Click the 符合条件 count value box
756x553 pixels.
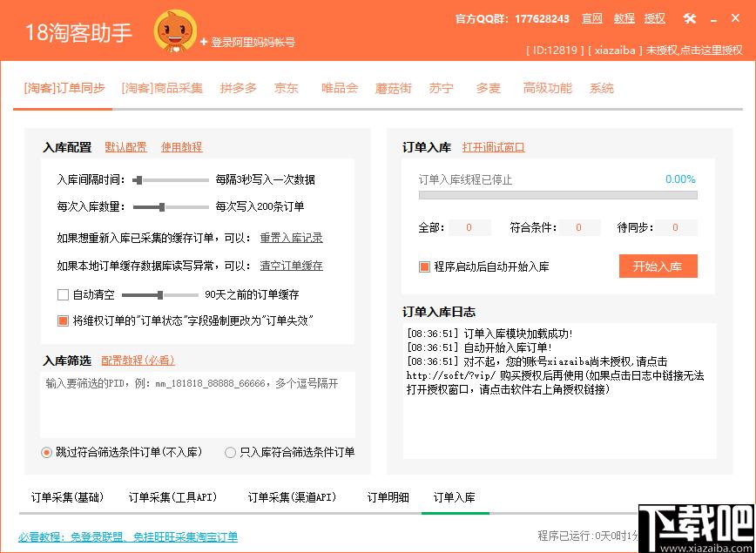(579, 227)
